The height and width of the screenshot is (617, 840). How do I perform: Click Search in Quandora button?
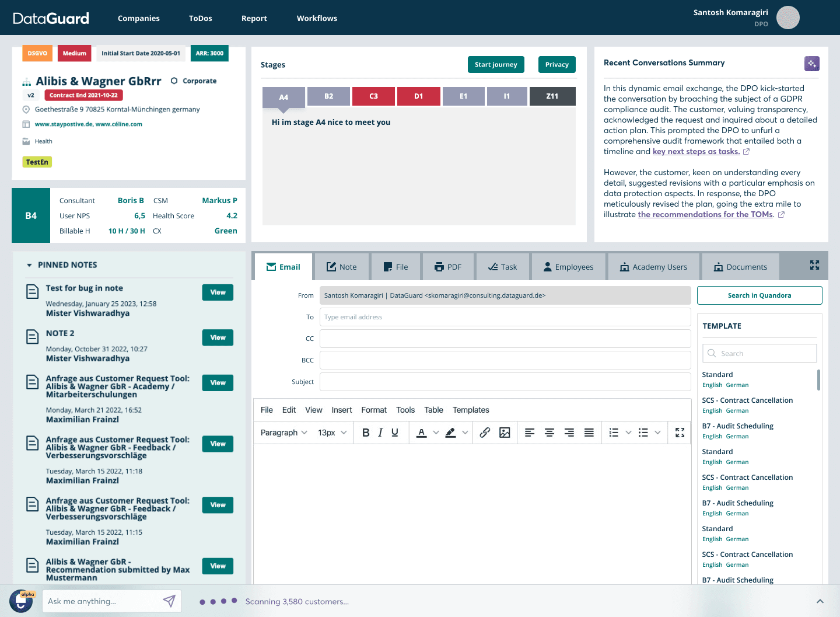(x=759, y=295)
